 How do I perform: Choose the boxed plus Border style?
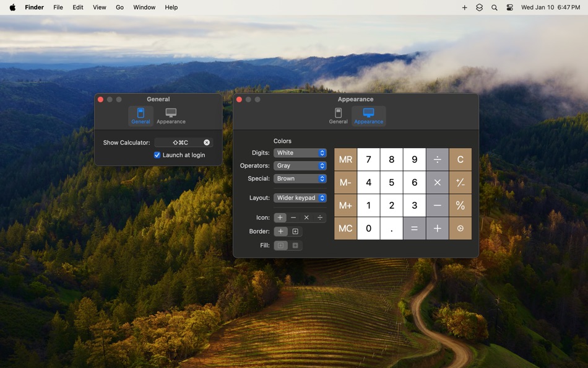pyautogui.click(x=295, y=231)
